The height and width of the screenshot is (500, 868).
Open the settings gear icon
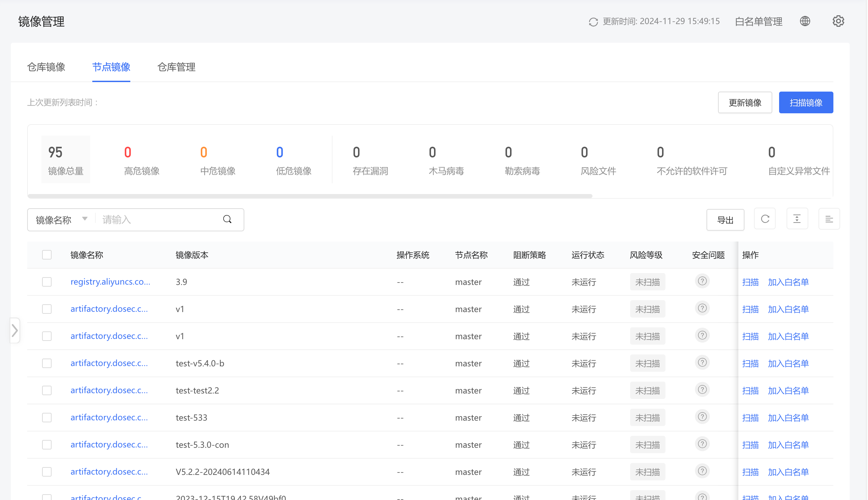pos(838,21)
